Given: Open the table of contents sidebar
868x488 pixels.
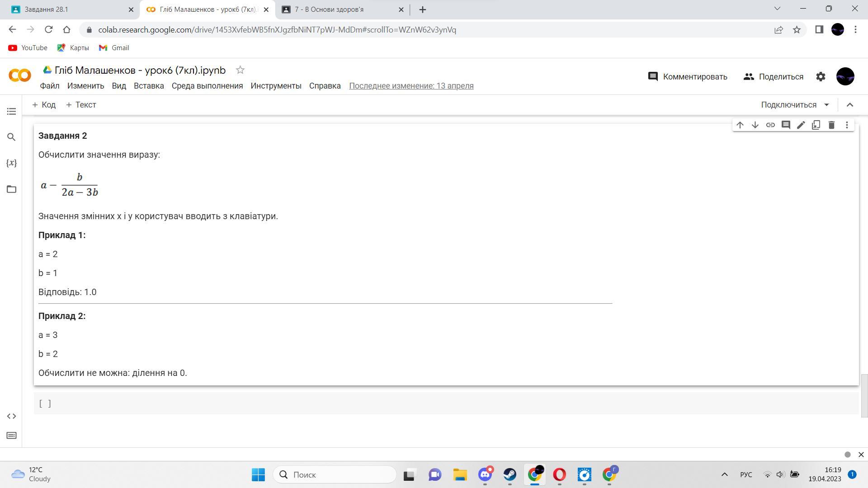Looking at the screenshot, I should 11,111.
